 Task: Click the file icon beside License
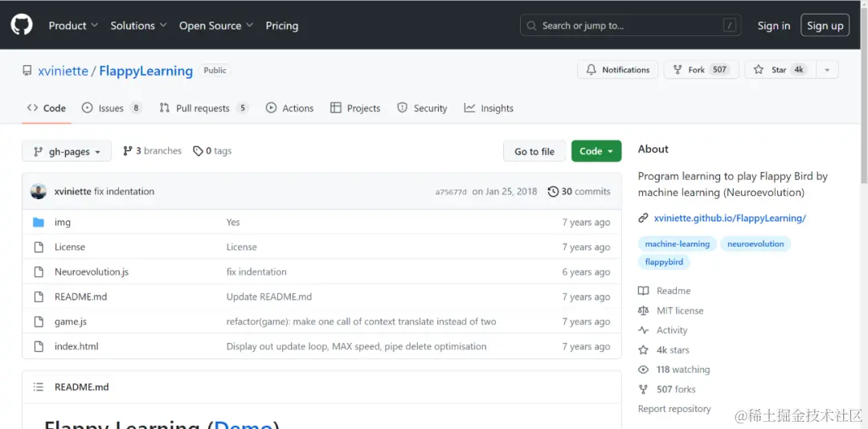[39, 247]
